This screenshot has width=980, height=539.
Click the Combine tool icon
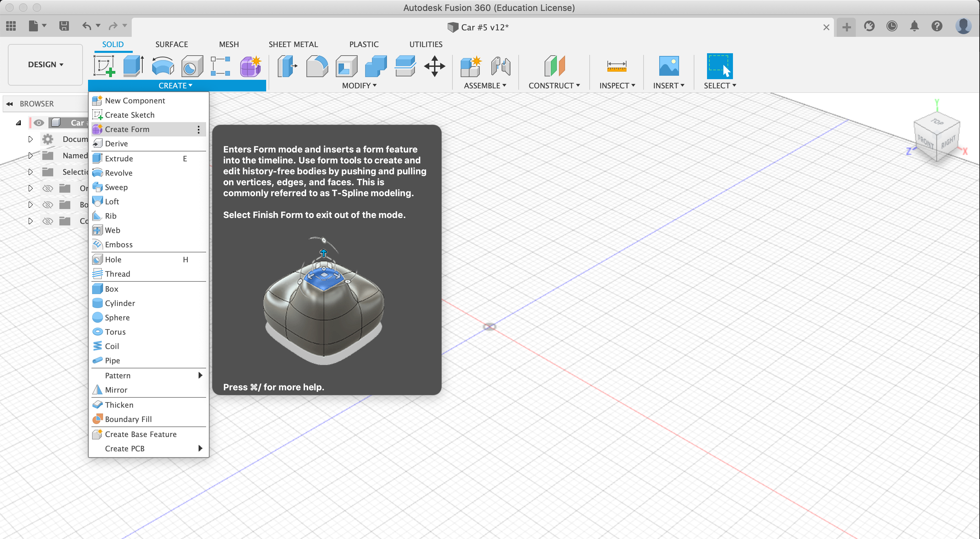point(375,66)
